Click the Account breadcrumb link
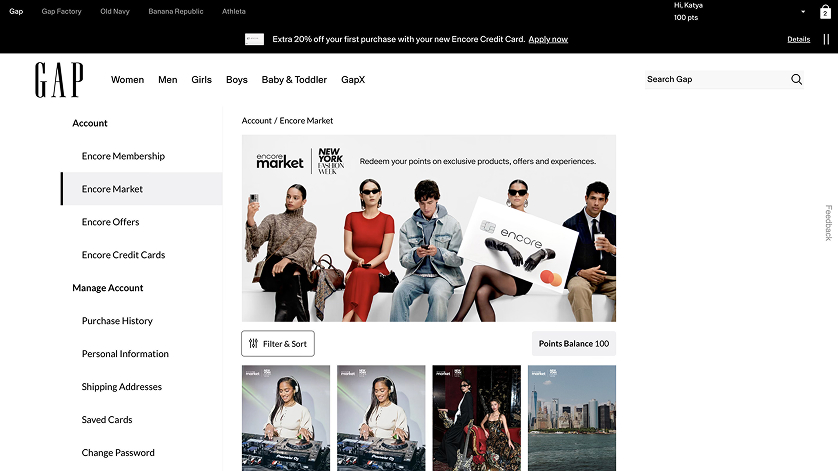This screenshot has height=471, width=838. 257,121
